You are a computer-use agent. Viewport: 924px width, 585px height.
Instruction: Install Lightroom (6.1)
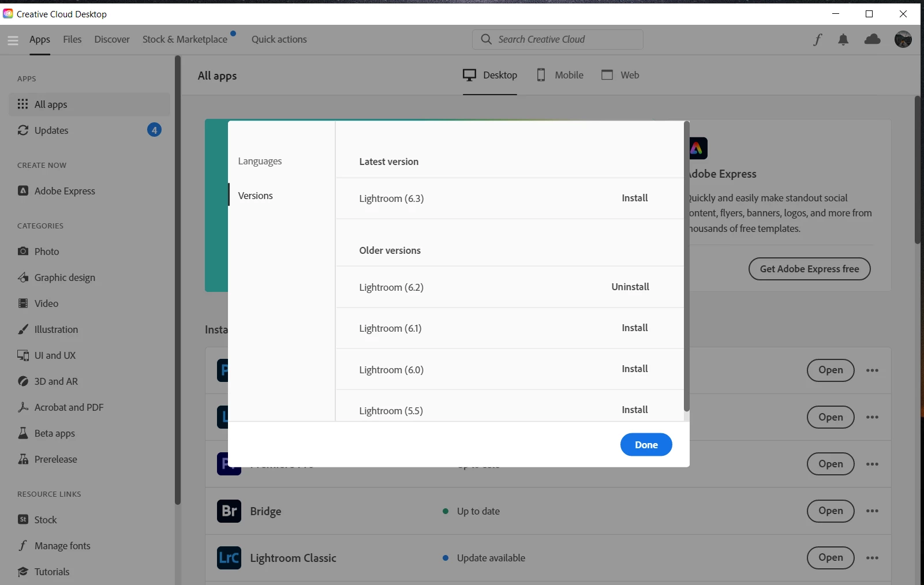(x=634, y=328)
